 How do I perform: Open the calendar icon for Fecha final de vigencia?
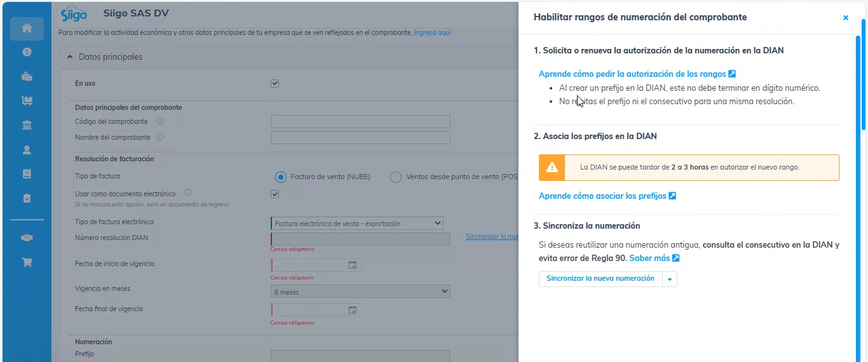(x=353, y=310)
